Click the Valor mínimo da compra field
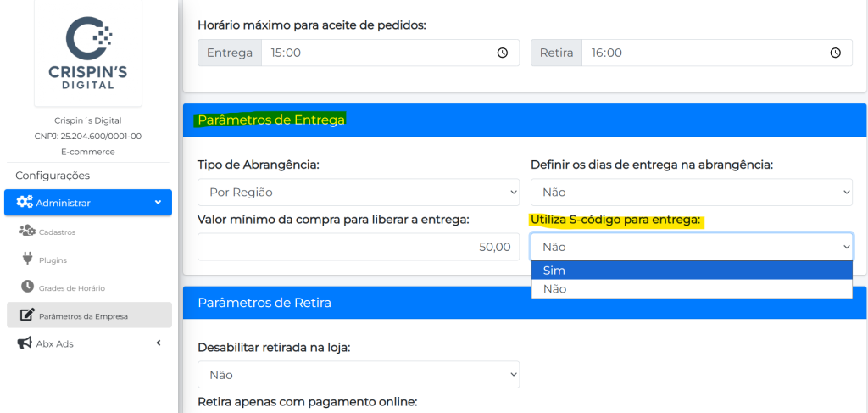This screenshot has width=868, height=413. coord(358,247)
